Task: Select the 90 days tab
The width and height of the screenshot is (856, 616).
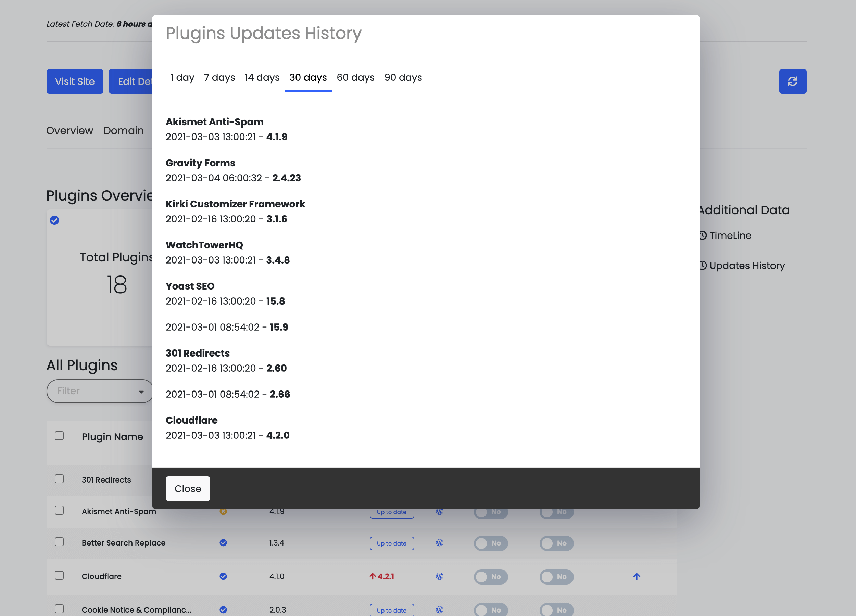Action: tap(403, 77)
